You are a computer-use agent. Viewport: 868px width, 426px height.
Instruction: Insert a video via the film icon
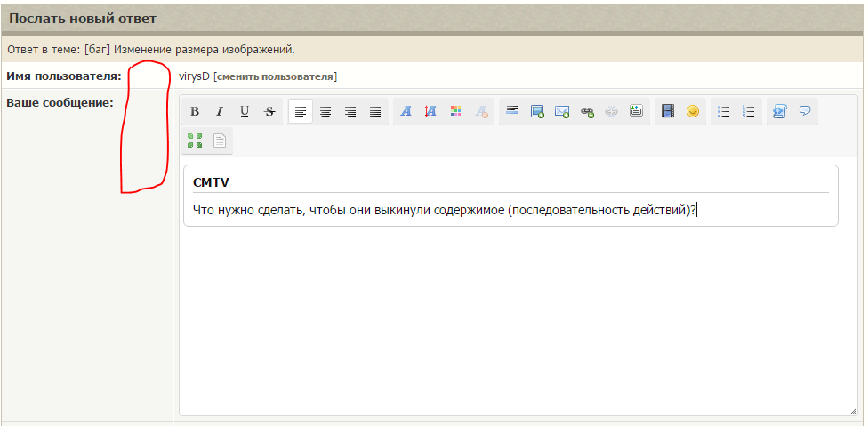coord(668,112)
